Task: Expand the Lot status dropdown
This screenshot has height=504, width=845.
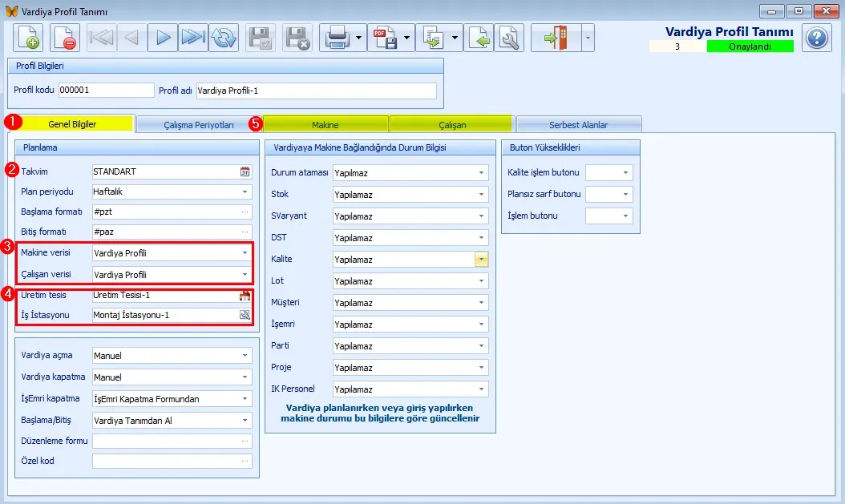Action: [481, 281]
